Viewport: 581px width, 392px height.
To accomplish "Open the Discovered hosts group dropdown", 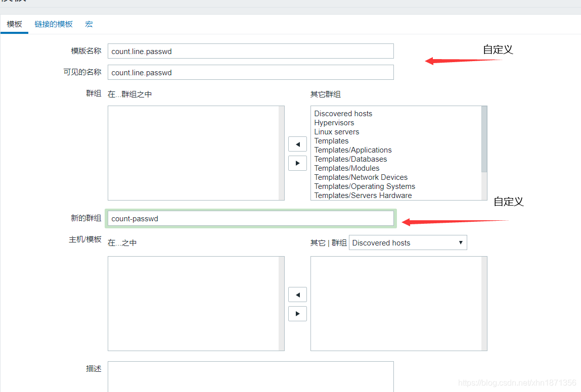I will (x=408, y=243).
